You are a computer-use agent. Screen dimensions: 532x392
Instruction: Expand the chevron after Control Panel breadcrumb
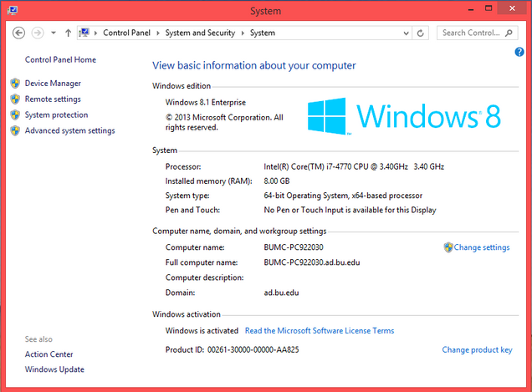(158, 33)
